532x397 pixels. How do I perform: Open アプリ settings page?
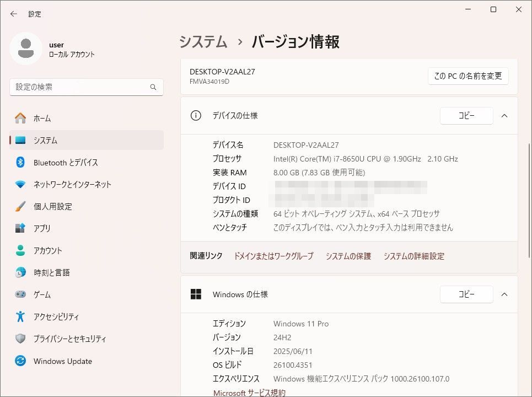click(x=87, y=228)
